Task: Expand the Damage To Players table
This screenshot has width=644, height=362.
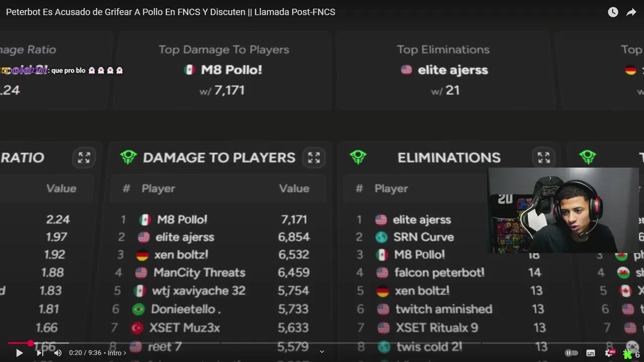Action: (314, 157)
